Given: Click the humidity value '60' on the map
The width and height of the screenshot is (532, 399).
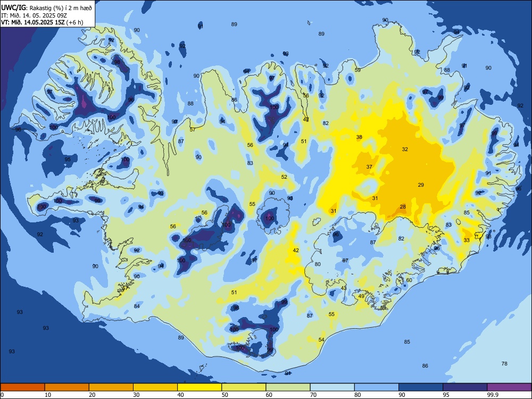Looking at the screenshot, I should point(409,280).
